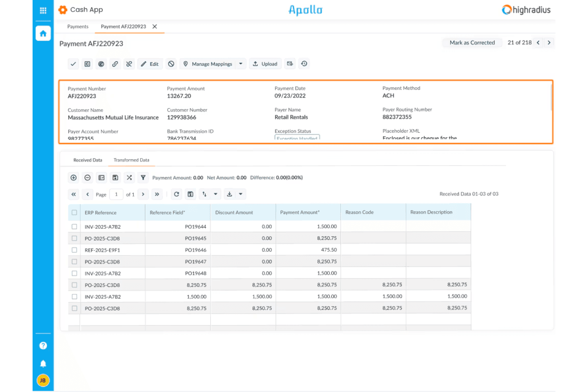Screen dimensions: 588x392
Task: Go to next payment chevron near 21 of 218
Action: [x=549, y=42]
